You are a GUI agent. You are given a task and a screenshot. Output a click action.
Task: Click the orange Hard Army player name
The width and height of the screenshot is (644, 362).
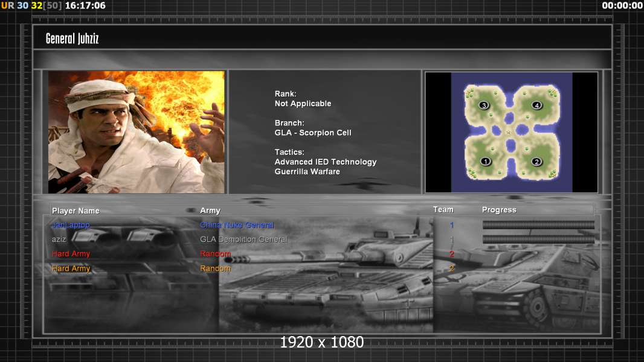click(x=71, y=268)
